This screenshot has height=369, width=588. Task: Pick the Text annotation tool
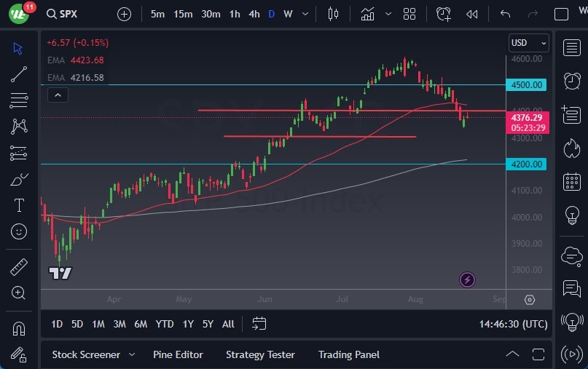pyautogui.click(x=19, y=205)
